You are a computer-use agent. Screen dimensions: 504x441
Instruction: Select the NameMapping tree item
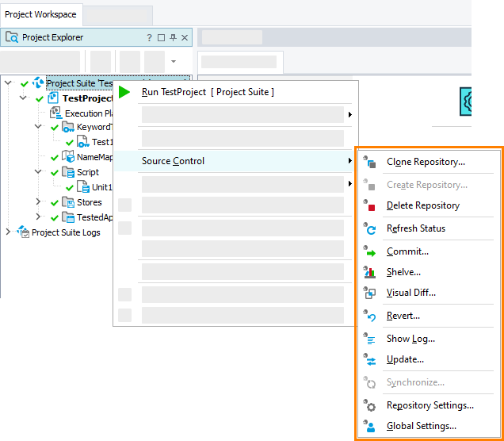(x=94, y=157)
